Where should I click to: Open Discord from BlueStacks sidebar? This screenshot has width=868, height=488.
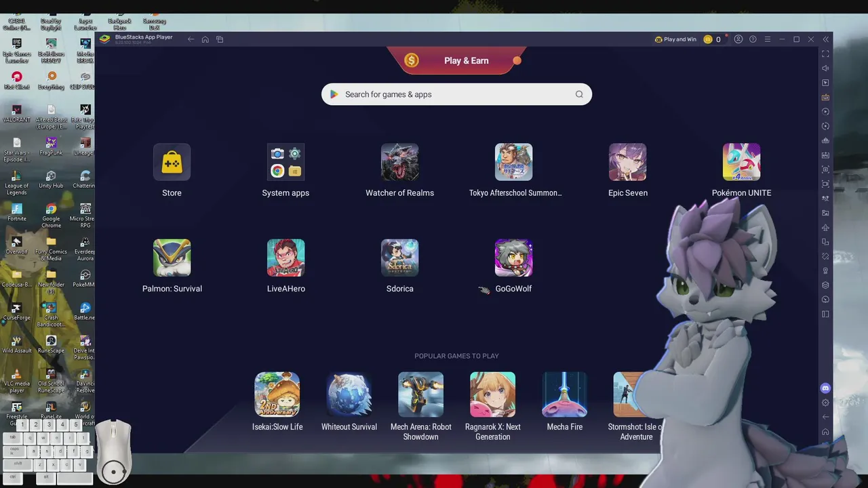pyautogui.click(x=825, y=388)
